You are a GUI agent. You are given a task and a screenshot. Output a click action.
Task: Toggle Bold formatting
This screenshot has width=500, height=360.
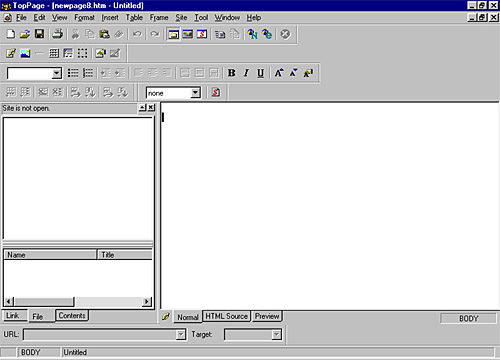pos(231,73)
